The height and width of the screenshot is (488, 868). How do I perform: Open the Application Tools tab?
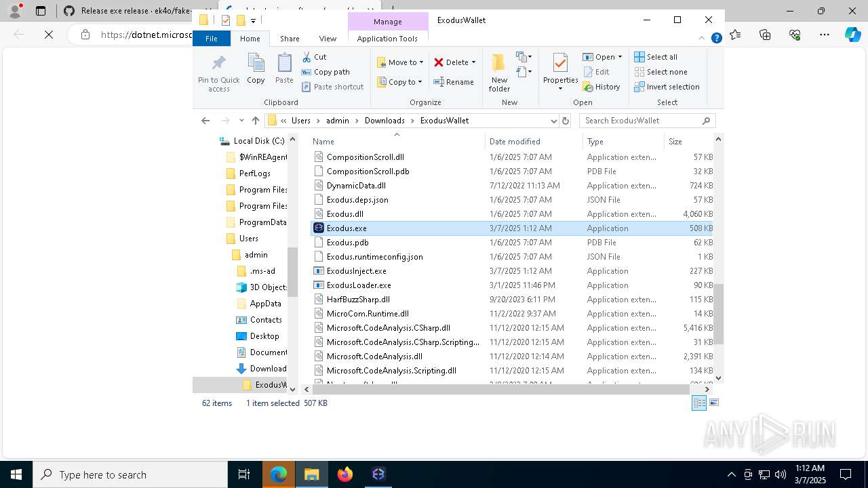click(x=387, y=39)
